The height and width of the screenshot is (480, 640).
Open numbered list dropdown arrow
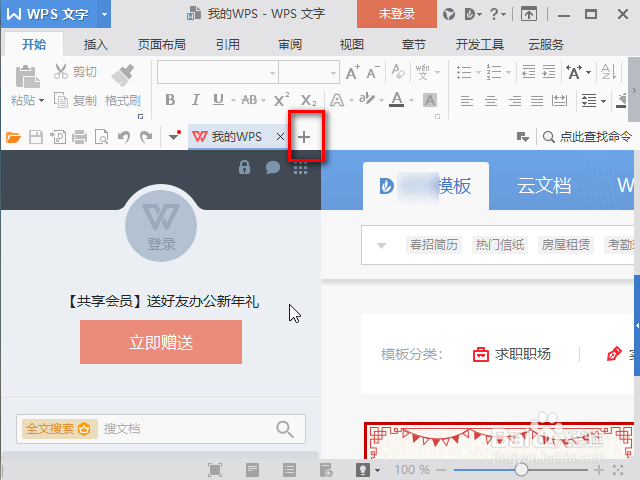[x=508, y=73]
